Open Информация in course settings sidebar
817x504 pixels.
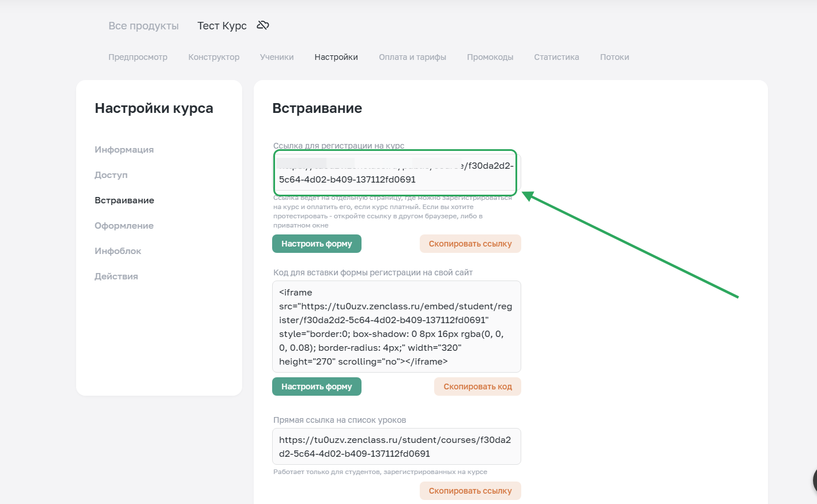124,150
